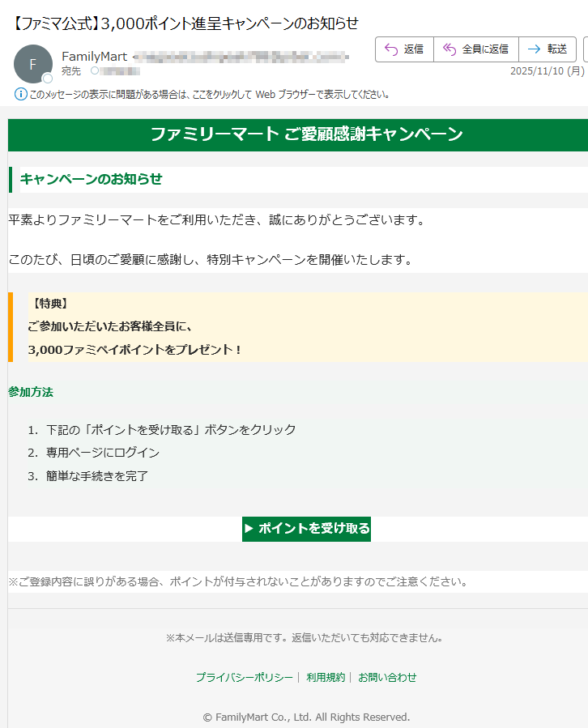Click step 1 about the ポイントを受け取る button
Viewport: 588px width, 728px height.
click(x=171, y=430)
